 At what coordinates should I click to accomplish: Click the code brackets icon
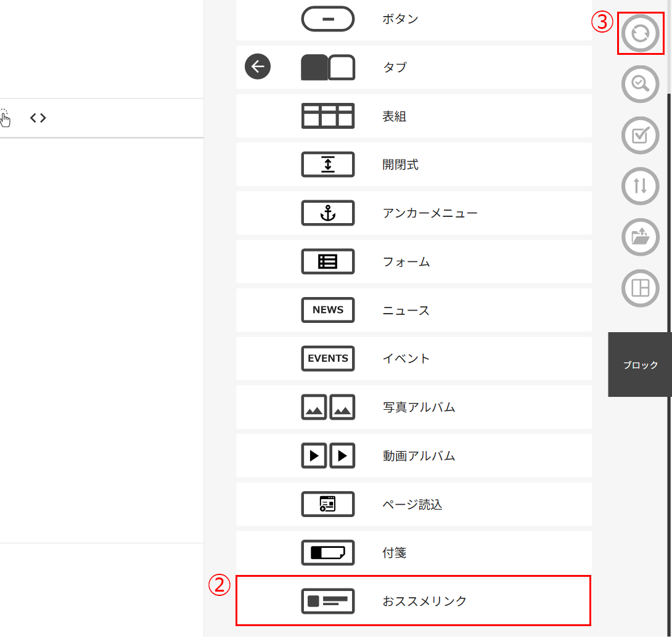38,118
